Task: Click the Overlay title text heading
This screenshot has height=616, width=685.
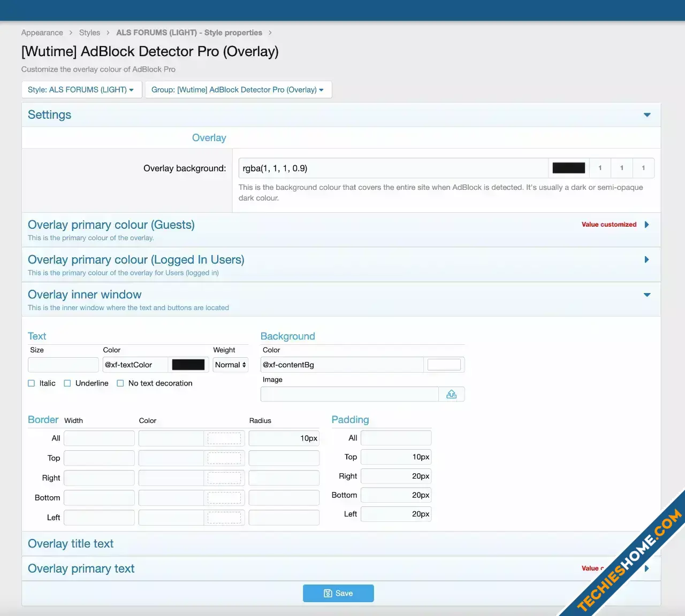Action: pyautogui.click(x=71, y=544)
